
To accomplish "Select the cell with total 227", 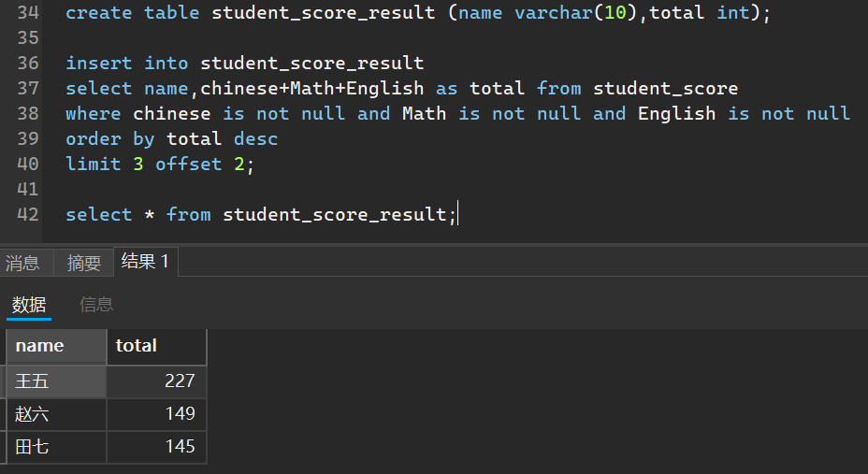I will pyautogui.click(x=156, y=381).
